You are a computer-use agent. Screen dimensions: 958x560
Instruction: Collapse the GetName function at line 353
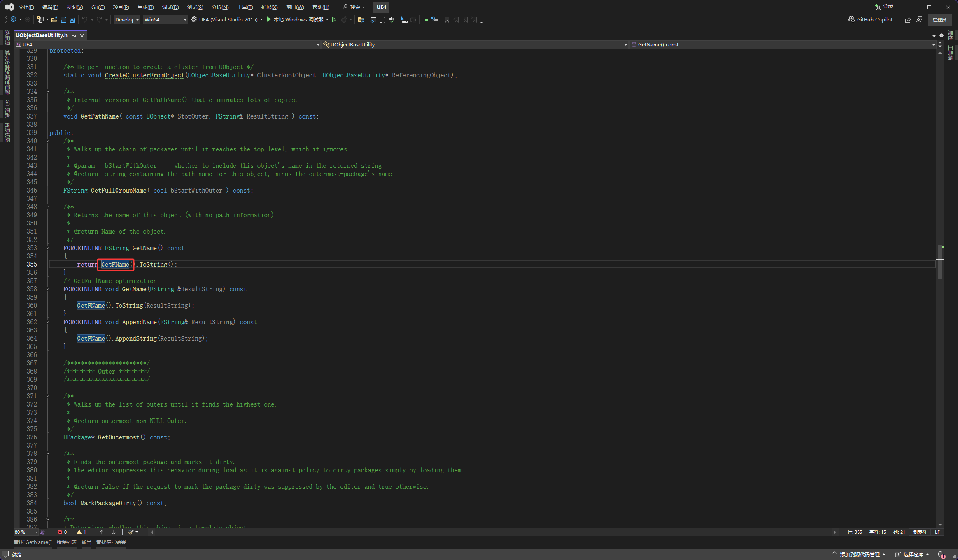coord(48,248)
